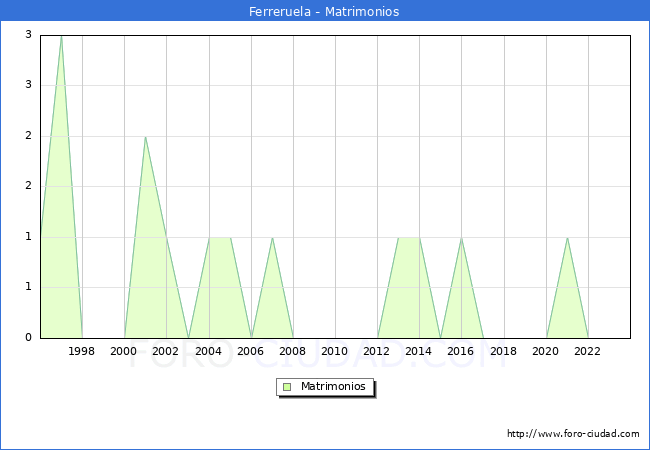Click the topmost 3 y-axis label
This screenshot has width=650, height=450.
click(28, 35)
